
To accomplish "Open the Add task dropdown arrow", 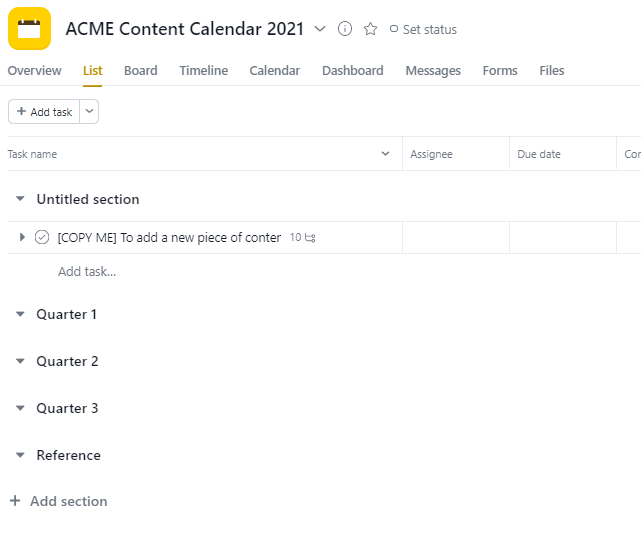I will (89, 112).
